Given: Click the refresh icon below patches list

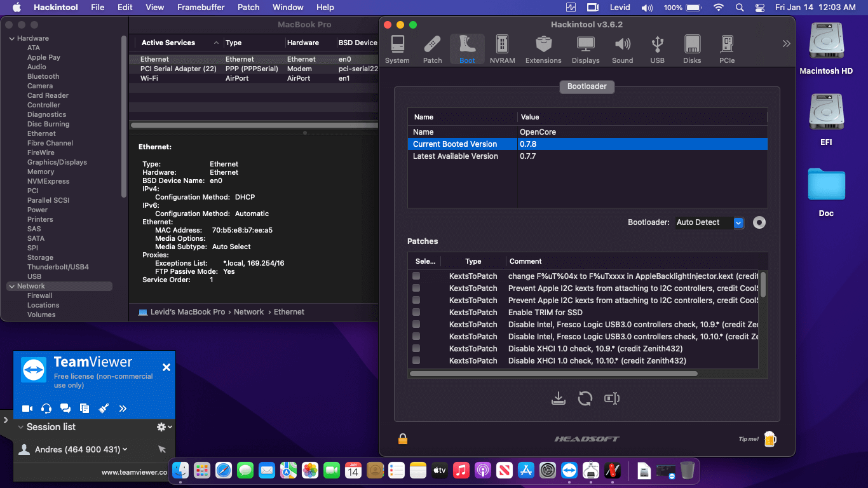Looking at the screenshot, I should click(585, 398).
